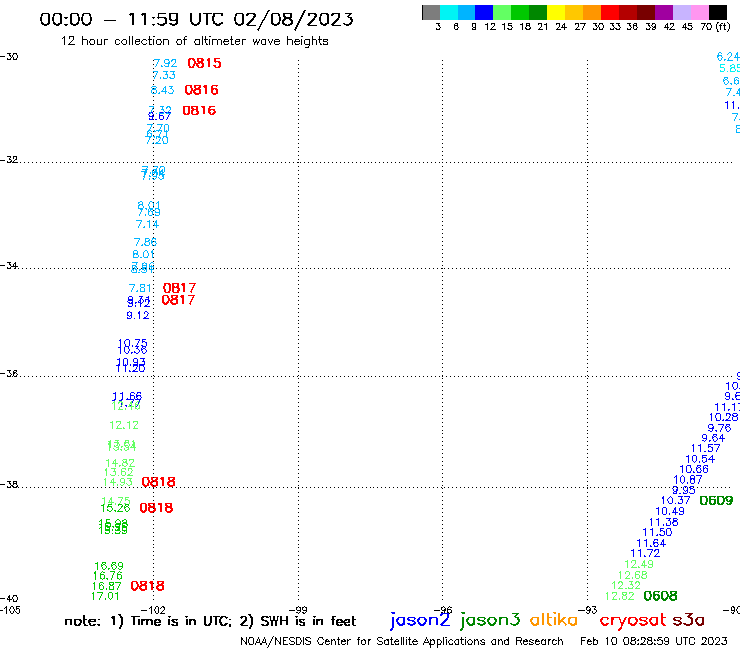Click the 13.62 wave height value
The image size is (740, 650).
118,473
